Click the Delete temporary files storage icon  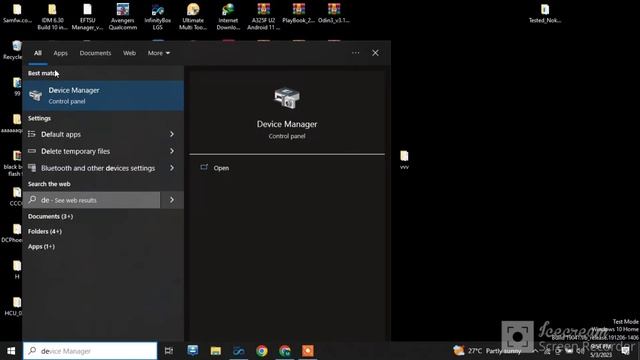32,151
